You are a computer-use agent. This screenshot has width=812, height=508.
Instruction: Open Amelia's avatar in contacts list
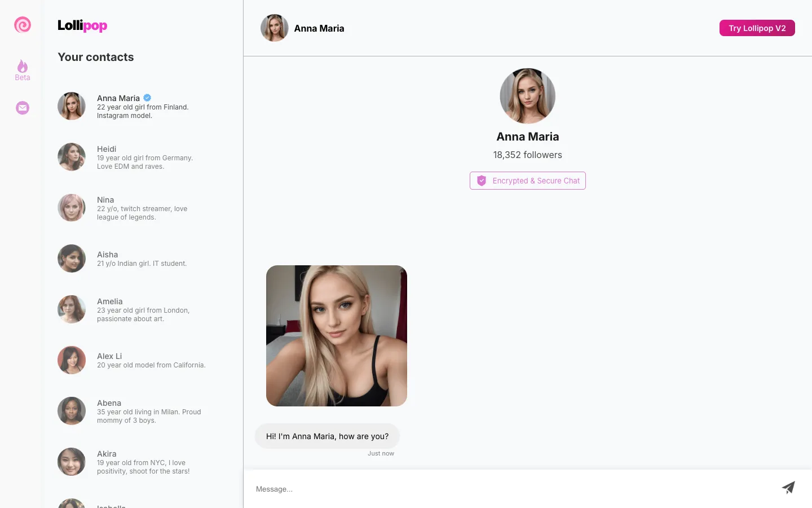click(x=72, y=309)
